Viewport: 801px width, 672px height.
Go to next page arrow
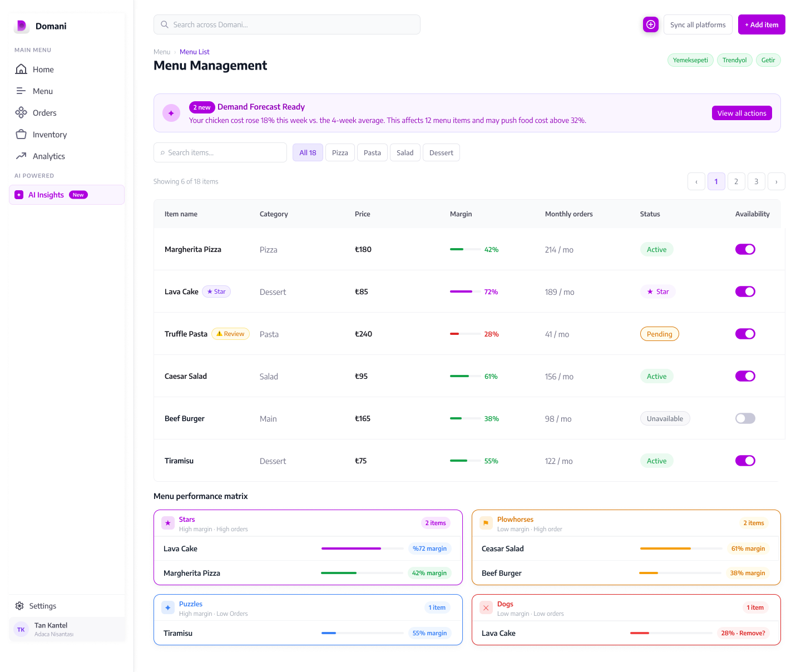click(x=777, y=181)
